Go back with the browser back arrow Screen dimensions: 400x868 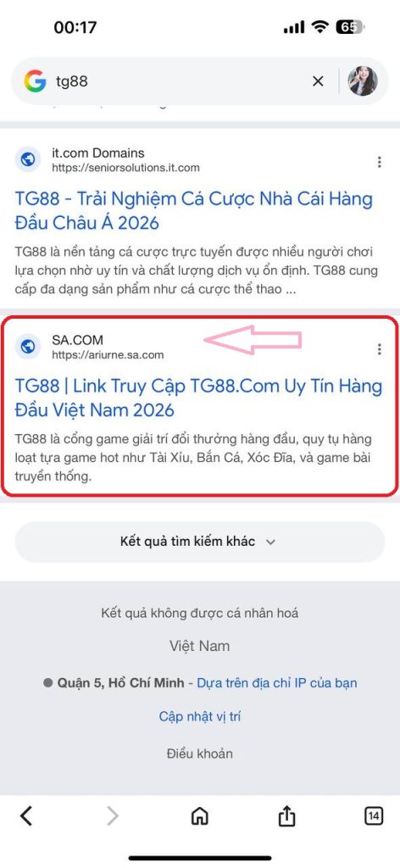pyautogui.click(x=26, y=815)
